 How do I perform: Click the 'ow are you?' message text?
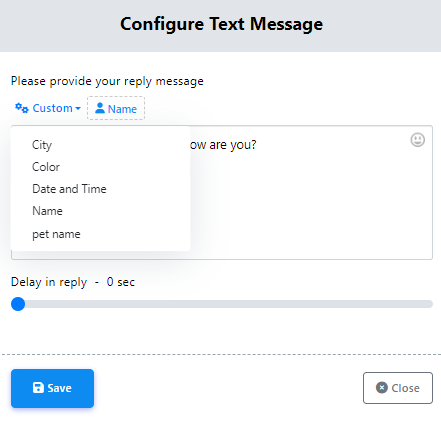223,145
